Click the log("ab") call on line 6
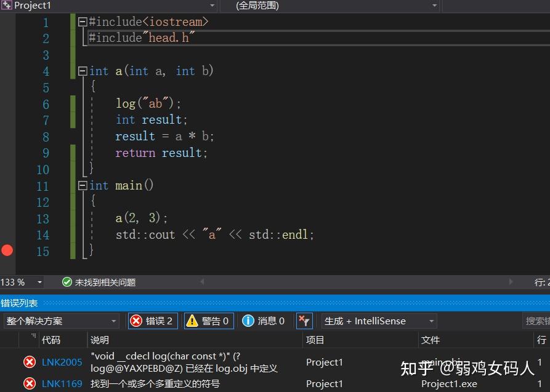The width and height of the screenshot is (550, 392). coord(148,104)
